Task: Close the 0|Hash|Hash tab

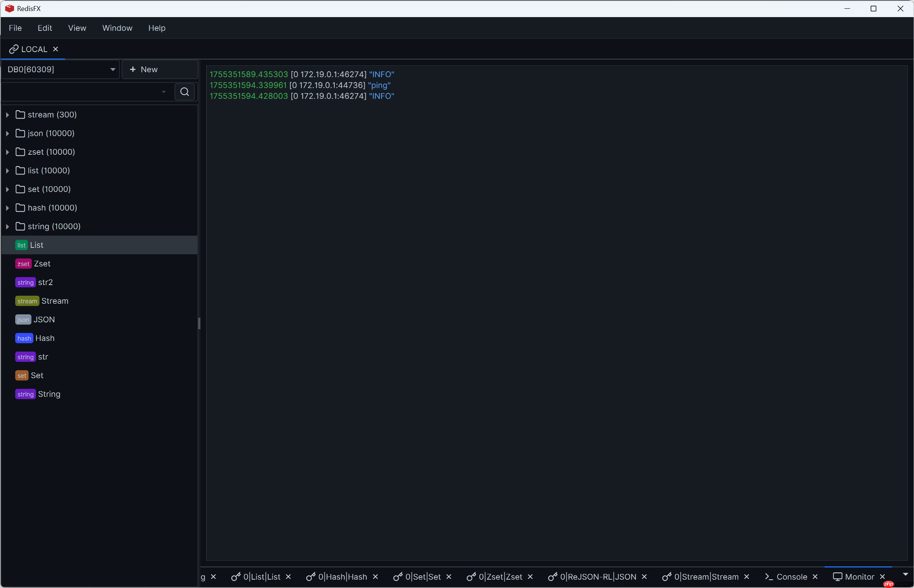Action: click(x=376, y=577)
